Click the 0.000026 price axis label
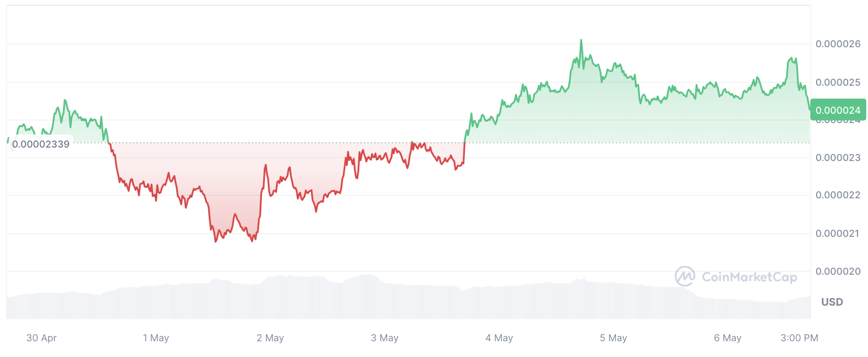 [838, 44]
